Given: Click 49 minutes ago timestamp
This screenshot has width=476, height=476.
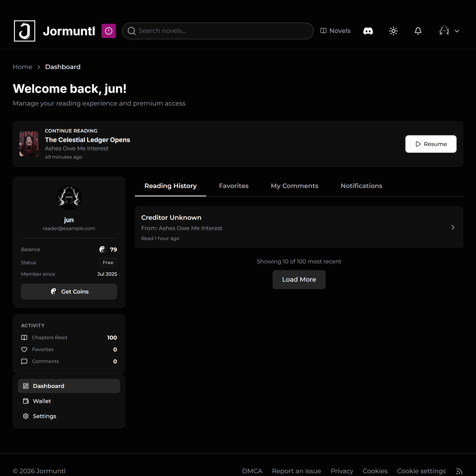Looking at the screenshot, I should 63,157.
